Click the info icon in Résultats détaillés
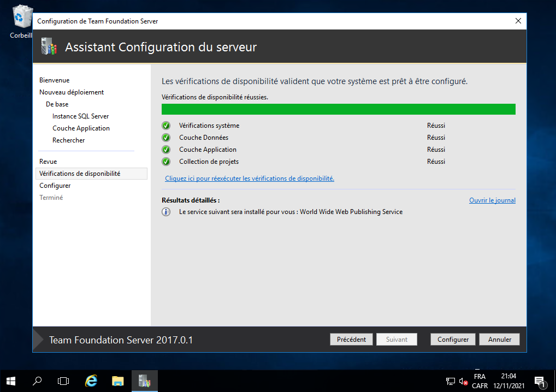The image size is (556, 392). pyautogui.click(x=166, y=212)
